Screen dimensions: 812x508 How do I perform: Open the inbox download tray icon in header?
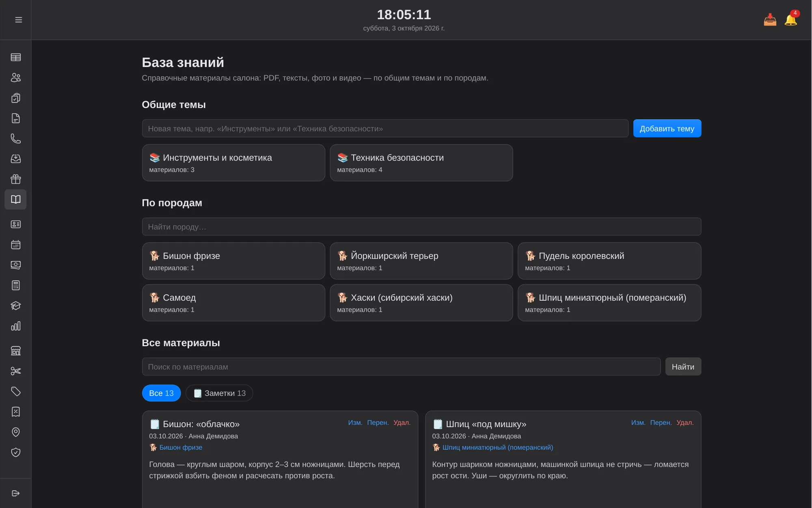(x=770, y=20)
